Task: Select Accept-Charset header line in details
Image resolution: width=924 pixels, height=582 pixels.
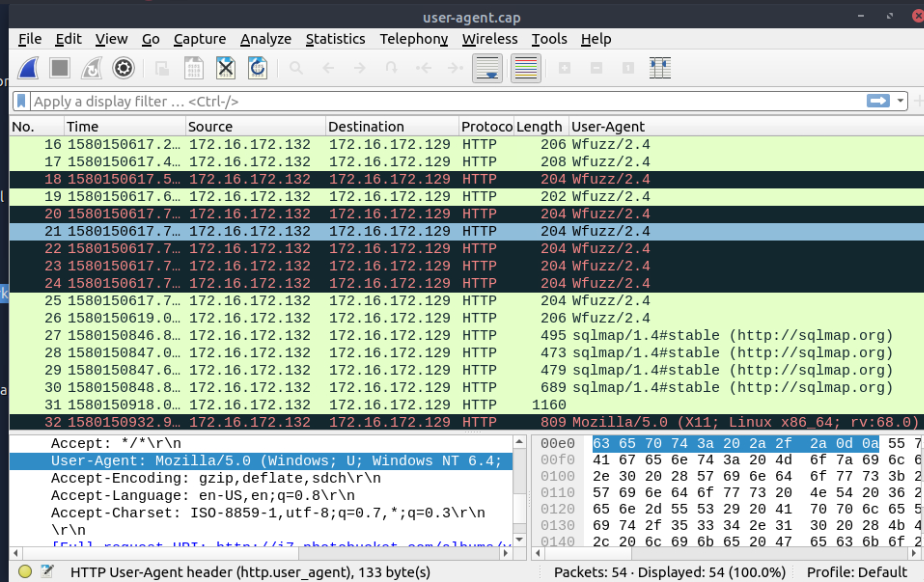Action: pyautogui.click(x=261, y=513)
